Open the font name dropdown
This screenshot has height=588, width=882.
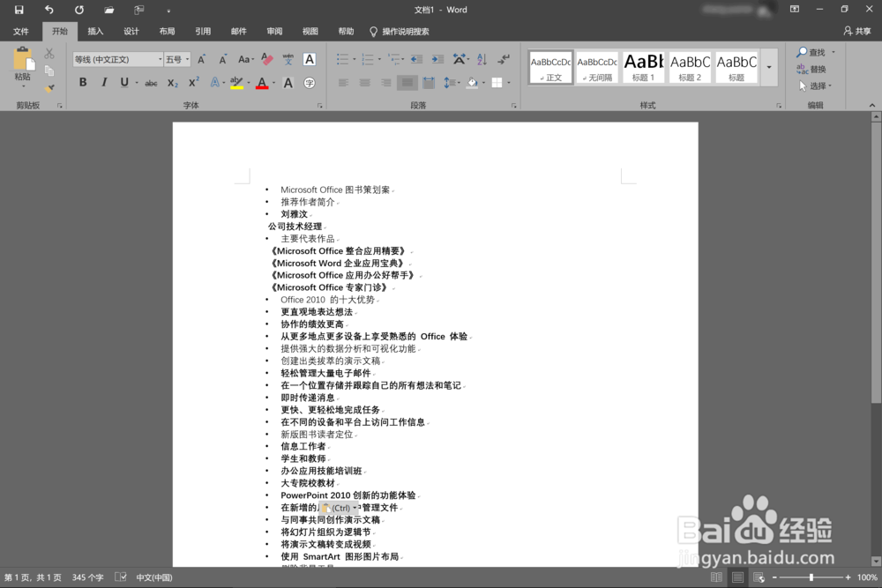[x=161, y=60]
